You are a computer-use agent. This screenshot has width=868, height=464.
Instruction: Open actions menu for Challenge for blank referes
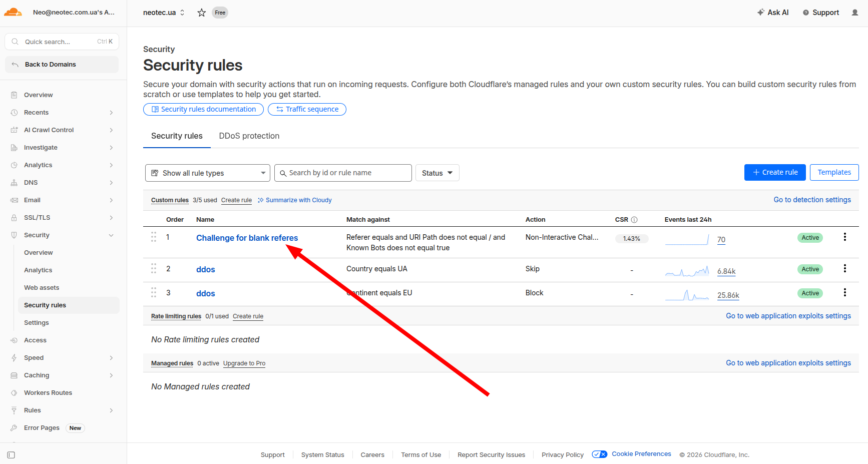[x=845, y=237]
